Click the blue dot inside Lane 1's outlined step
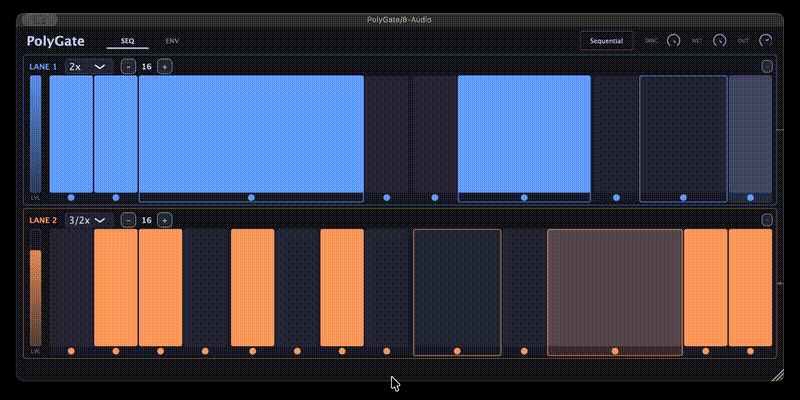Image resolution: width=800 pixels, height=400 pixels. (x=683, y=197)
